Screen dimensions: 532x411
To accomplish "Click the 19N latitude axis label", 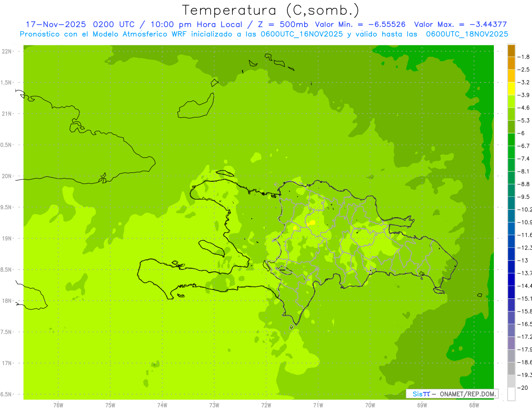I will pyautogui.click(x=8, y=238).
